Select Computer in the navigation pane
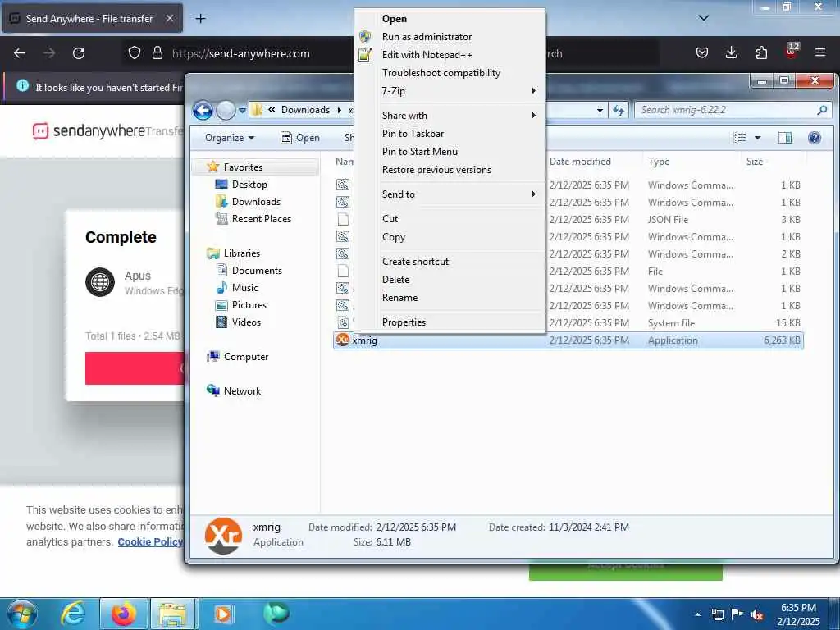The width and height of the screenshot is (840, 630). pos(246,357)
